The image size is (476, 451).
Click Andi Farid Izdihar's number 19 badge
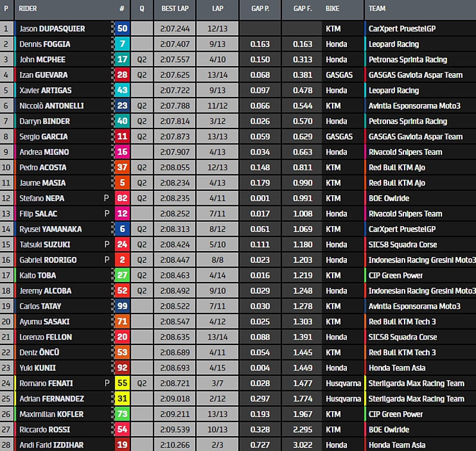click(x=121, y=445)
